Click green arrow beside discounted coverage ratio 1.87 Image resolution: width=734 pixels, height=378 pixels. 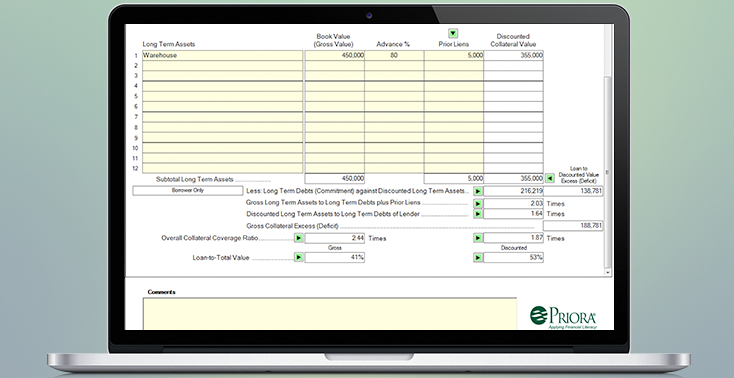(477, 238)
